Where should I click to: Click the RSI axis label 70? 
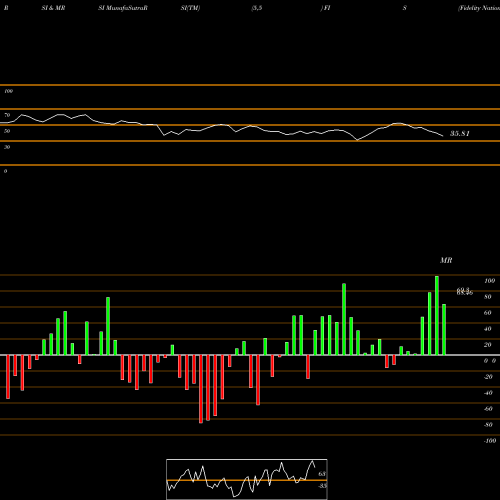[7, 115]
